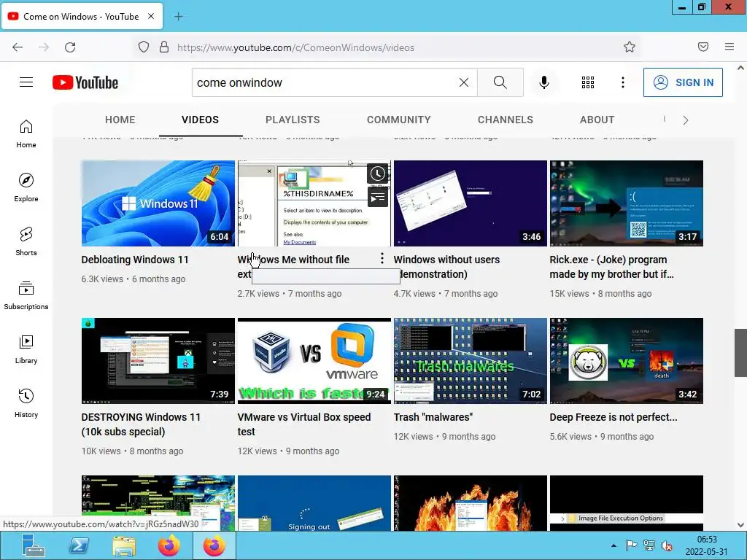
Task: Play the Deep Freeze polar bear thumbnail
Action: tap(627, 361)
